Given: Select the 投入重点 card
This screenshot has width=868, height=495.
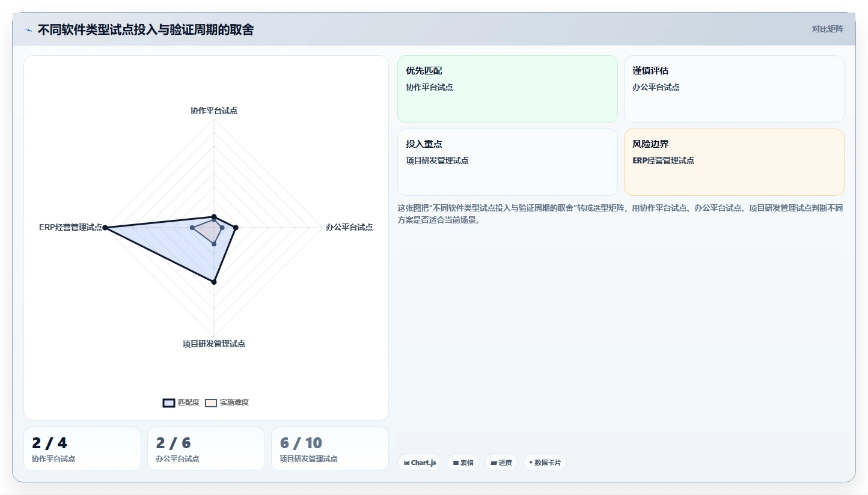Looking at the screenshot, I should [507, 162].
